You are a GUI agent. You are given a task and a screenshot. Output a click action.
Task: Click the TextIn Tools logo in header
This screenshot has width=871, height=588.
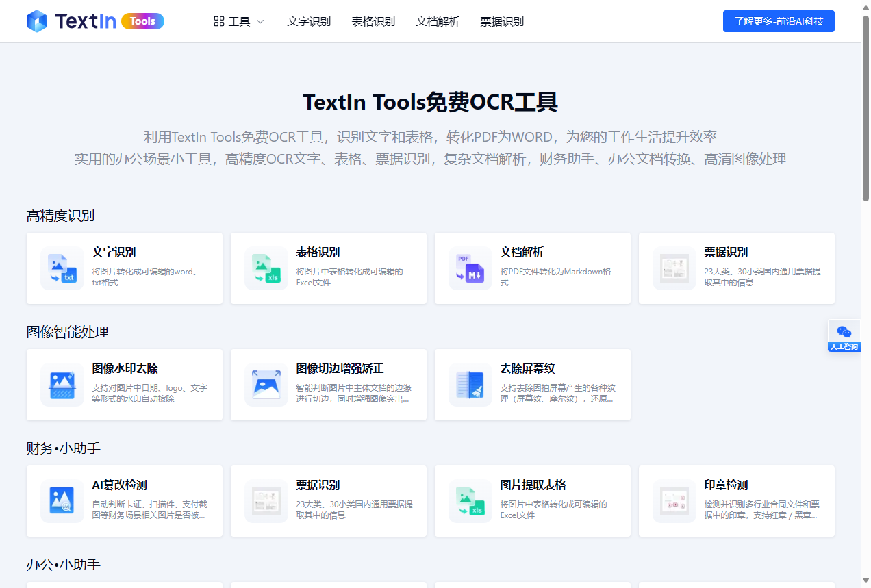tap(95, 21)
